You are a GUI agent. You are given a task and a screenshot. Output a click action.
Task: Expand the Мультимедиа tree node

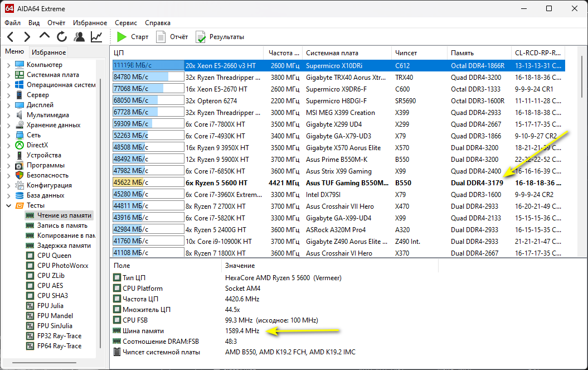tap(8, 116)
